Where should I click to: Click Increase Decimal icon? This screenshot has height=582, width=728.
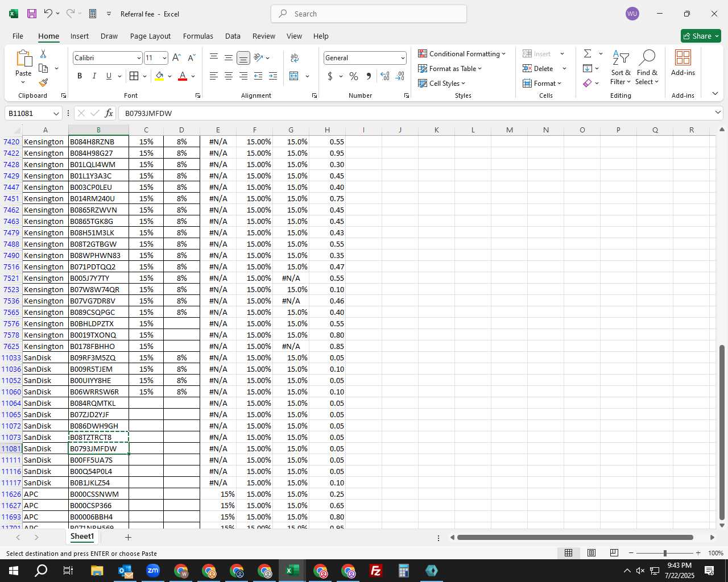tap(385, 76)
